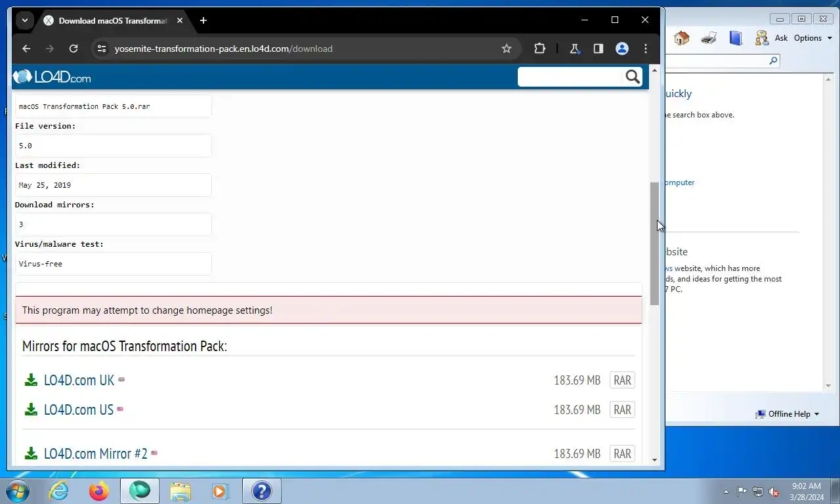Click the LO4D.com UK mirror link
The width and height of the screenshot is (840, 504).
[x=79, y=380]
